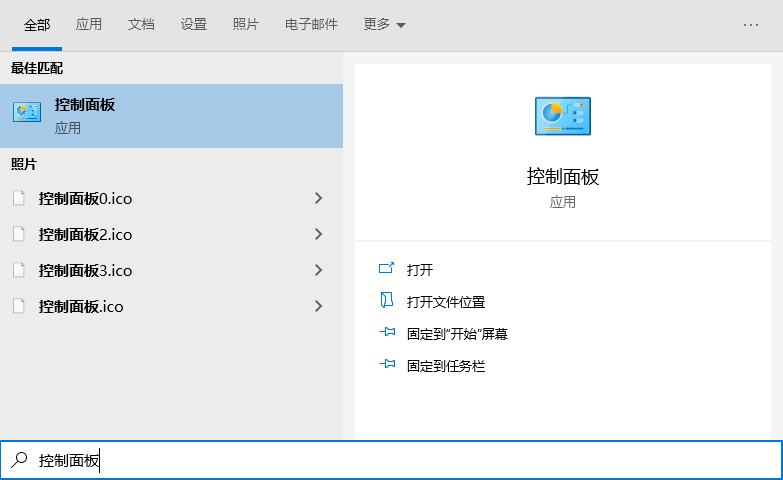The image size is (783, 480).
Task: Open the 控制面板 best match result
Action: coord(171,116)
